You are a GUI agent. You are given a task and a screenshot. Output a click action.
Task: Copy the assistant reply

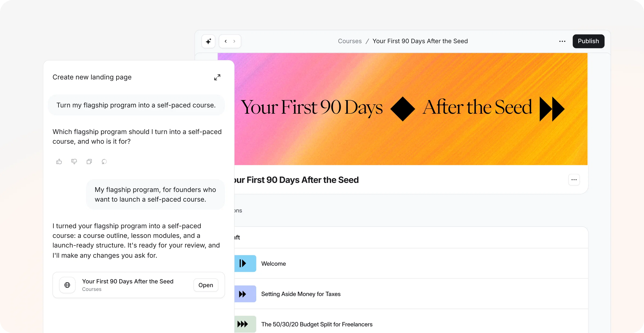click(x=89, y=161)
